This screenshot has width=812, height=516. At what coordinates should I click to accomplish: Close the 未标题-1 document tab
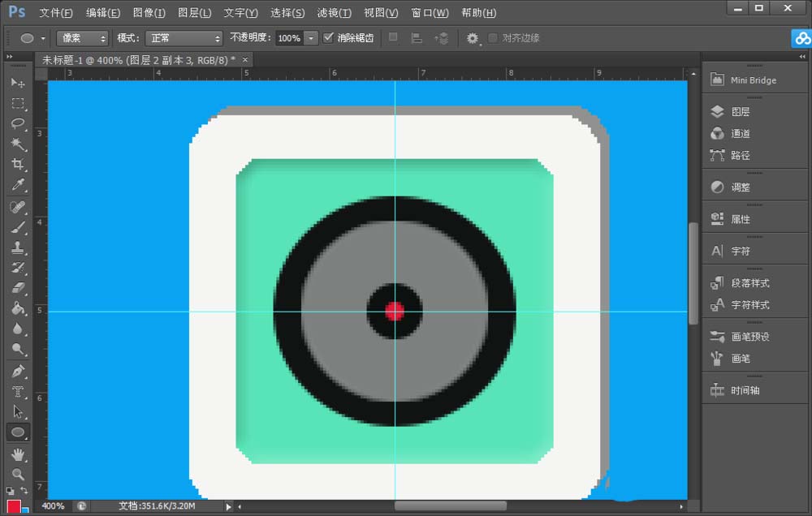point(245,59)
